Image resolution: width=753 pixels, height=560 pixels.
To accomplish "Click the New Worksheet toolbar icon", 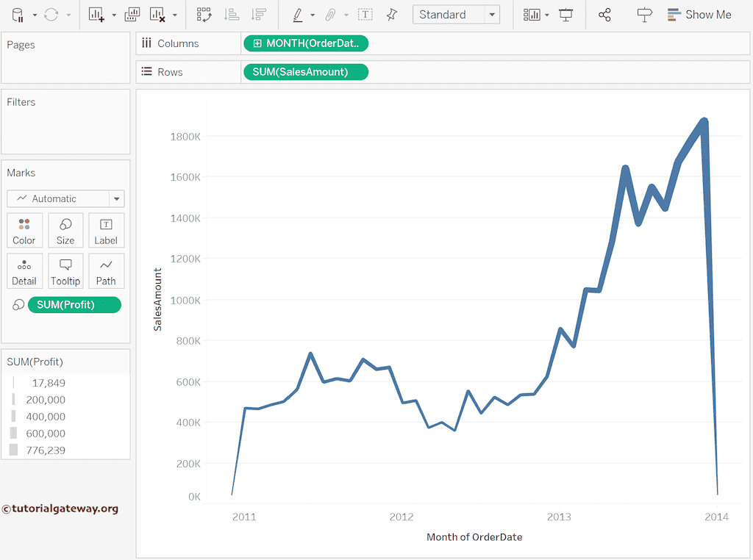I will pos(96,14).
